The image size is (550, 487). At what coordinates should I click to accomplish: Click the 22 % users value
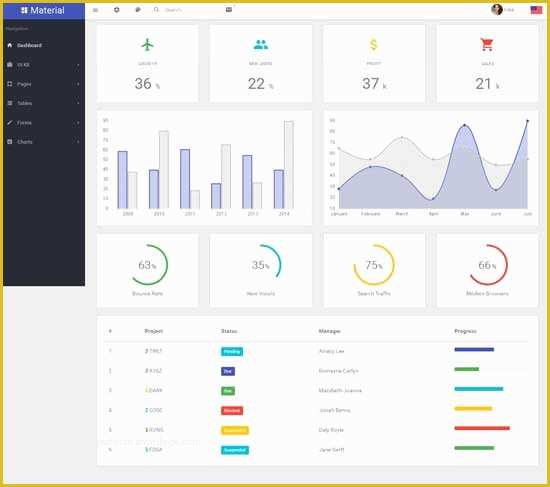coord(261,84)
